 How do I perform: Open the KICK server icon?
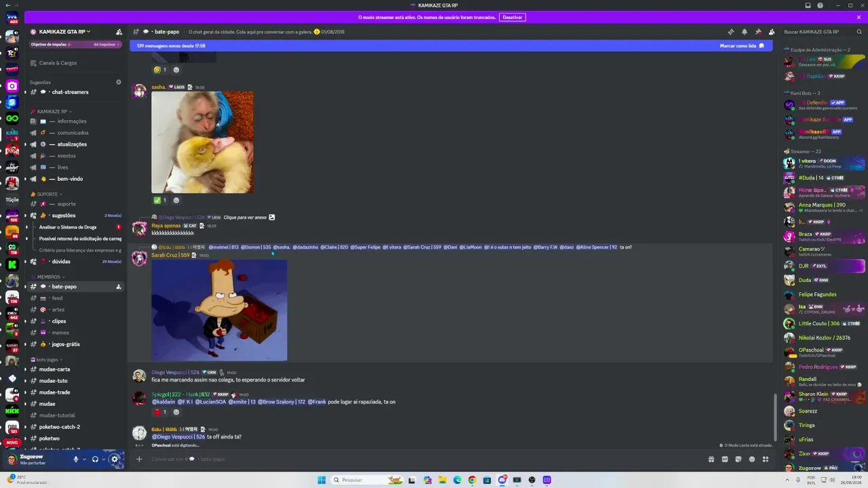coord(12,411)
